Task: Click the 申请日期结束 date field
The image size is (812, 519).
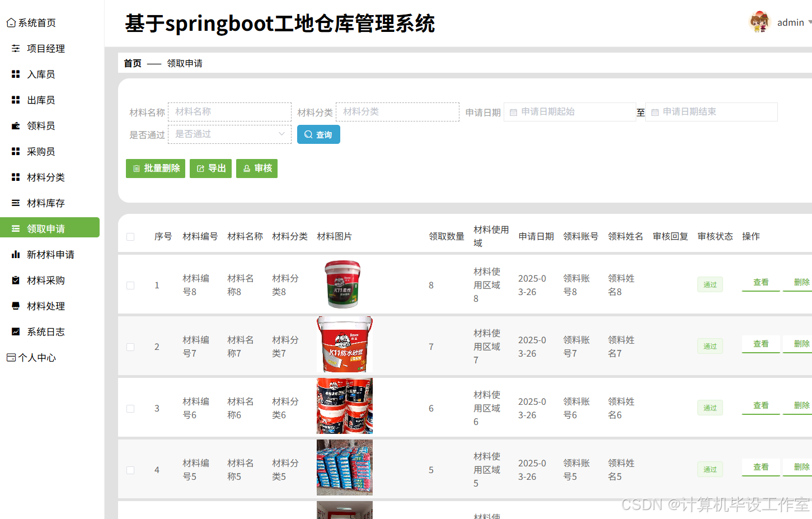Action: [x=711, y=112]
